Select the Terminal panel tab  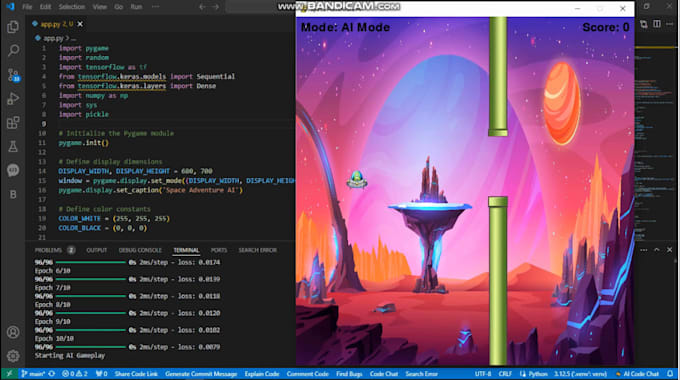click(186, 250)
